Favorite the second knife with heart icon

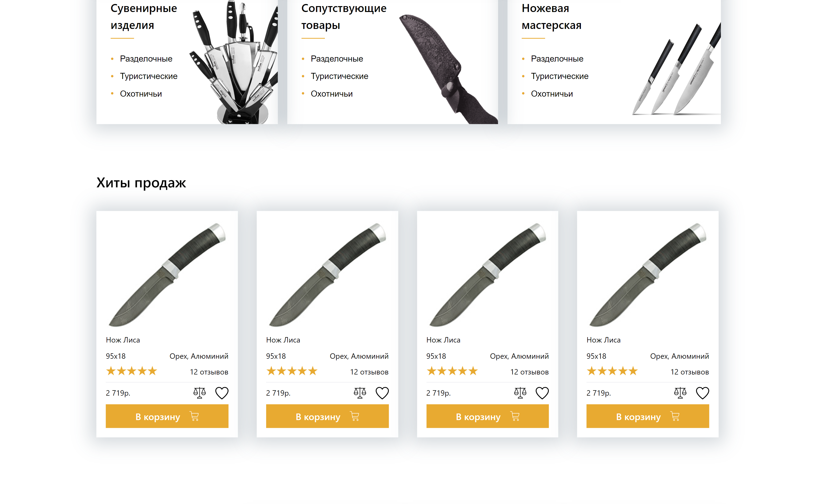382,393
